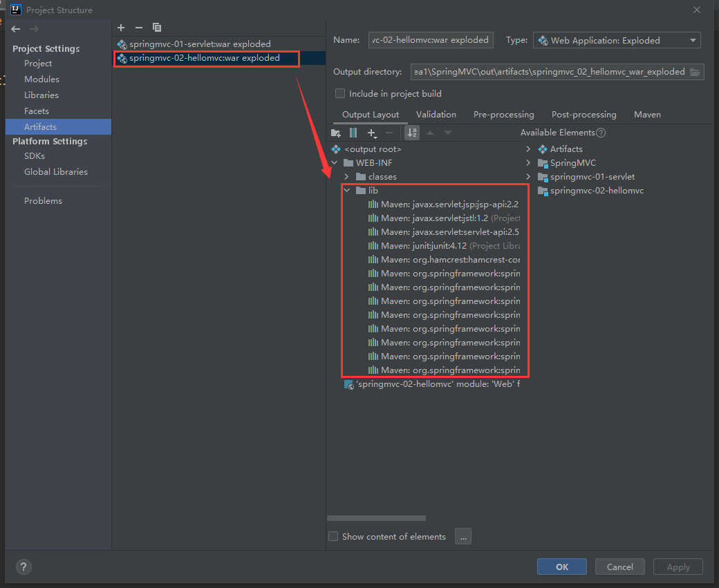Open the Type dropdown Web Application Exploded
Image resolution: width=719 pixels, height=588 pixels.
click(x=617, y=40)
